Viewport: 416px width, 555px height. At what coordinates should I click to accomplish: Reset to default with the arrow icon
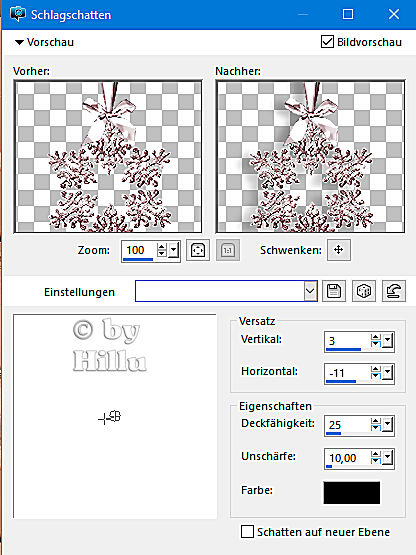[x=394, y=291]
